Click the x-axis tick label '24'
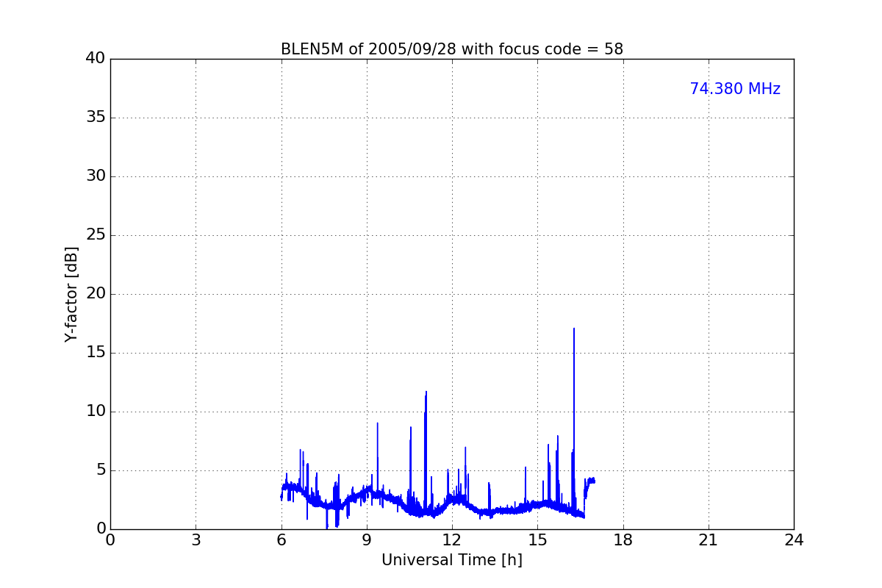The image size is (882, 588). pyautogui.click(x=794, y=540)
